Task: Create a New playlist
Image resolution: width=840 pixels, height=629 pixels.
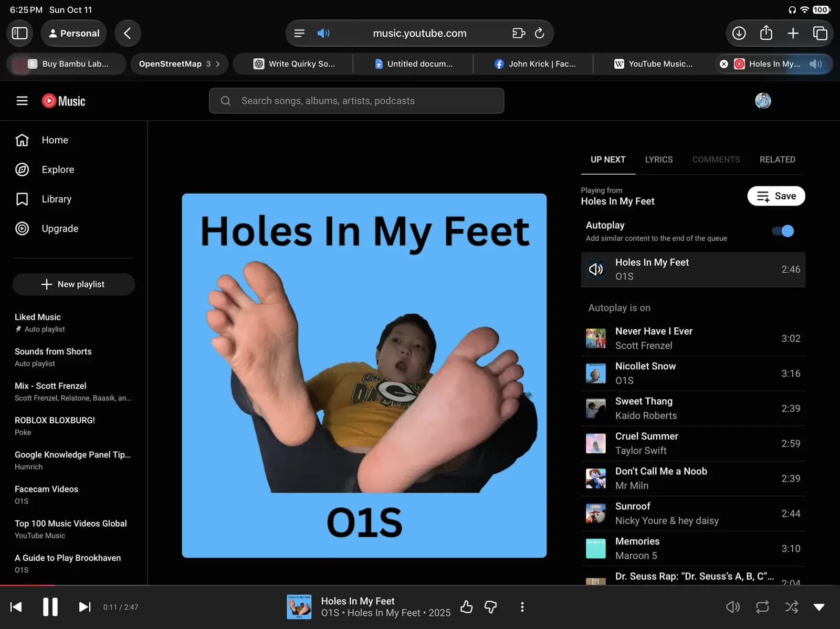Action: pos(73,284)
